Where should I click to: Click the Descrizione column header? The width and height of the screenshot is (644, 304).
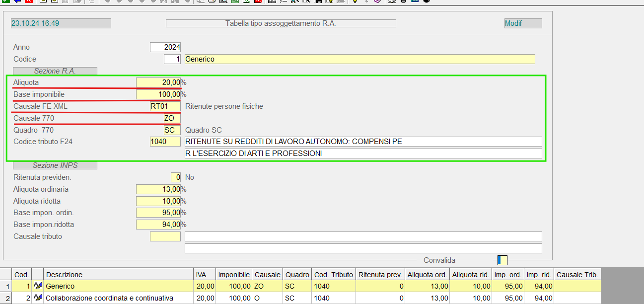coord(119,275)
